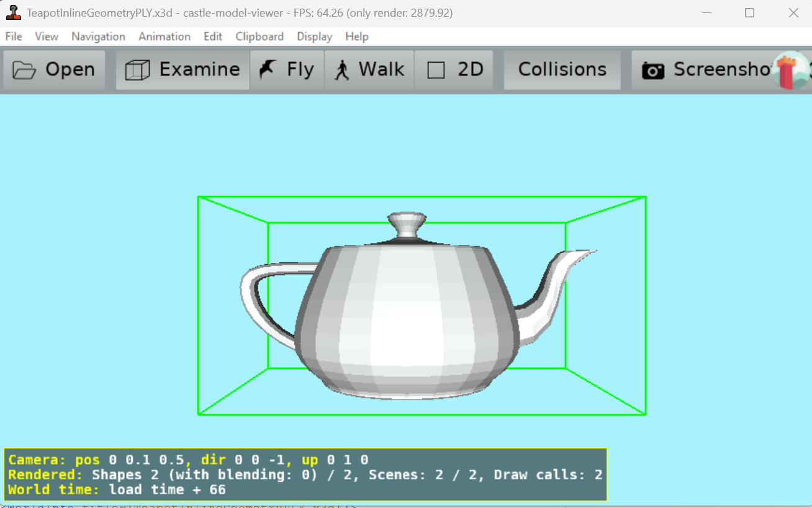The image size is (812, 508).
Task: Switch to Fly mode bird icon
Action: (x=268, y=69)
